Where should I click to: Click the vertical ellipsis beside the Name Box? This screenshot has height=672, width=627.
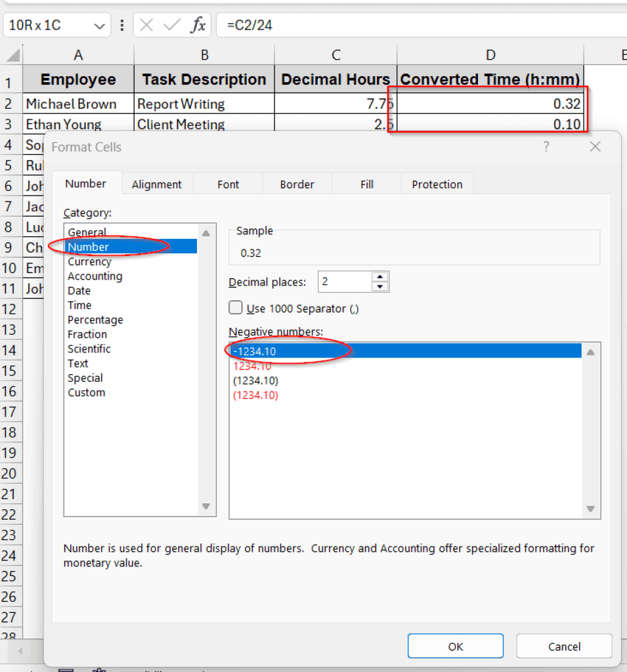point(122,25)
